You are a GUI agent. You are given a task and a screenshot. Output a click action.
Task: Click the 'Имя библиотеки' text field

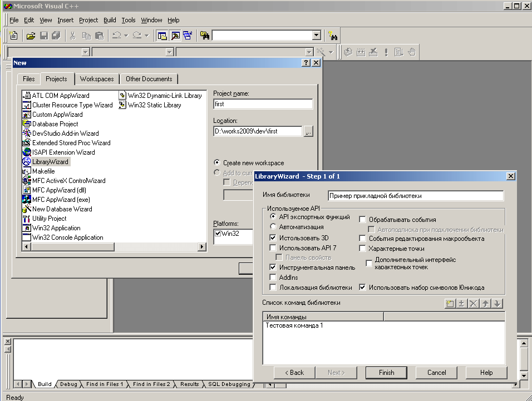pos(415,196)
